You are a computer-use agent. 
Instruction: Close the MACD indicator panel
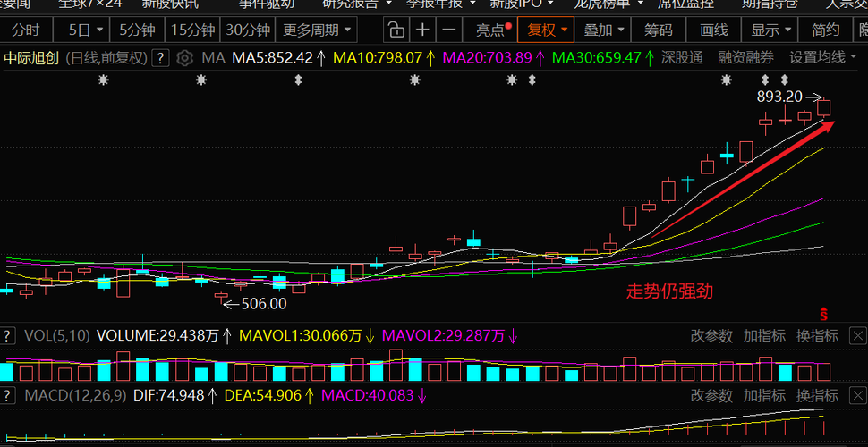(858, 395)
